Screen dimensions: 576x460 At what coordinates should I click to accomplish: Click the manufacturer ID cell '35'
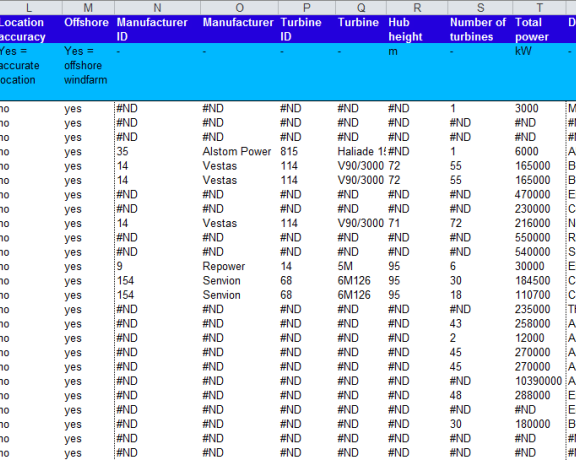157,151
